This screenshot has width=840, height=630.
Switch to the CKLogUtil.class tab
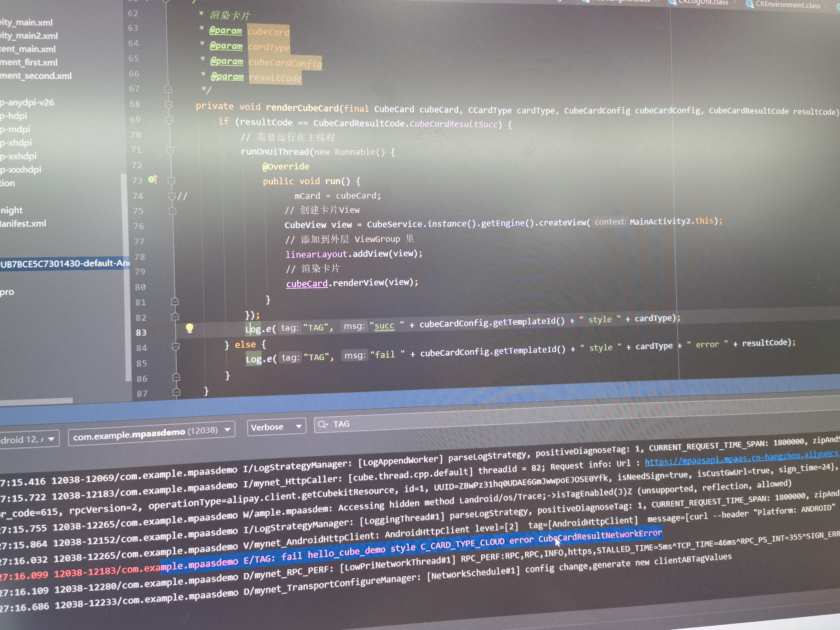coord(703,2)
